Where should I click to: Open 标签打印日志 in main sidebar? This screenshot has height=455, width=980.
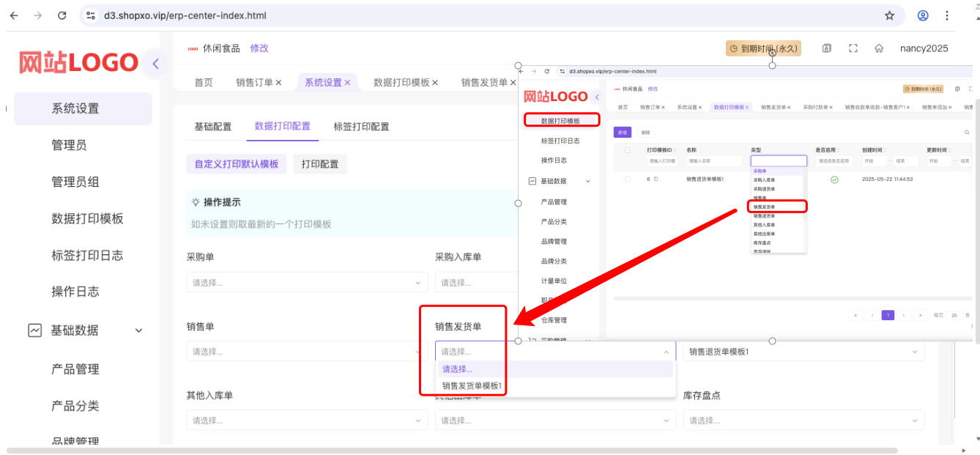[x=87, y=255]
